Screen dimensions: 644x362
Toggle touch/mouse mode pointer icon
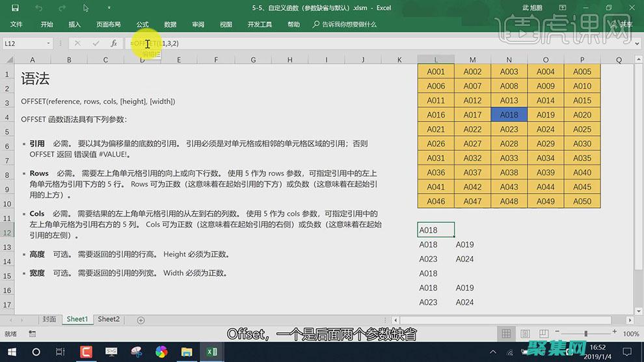tap(85, 8)
